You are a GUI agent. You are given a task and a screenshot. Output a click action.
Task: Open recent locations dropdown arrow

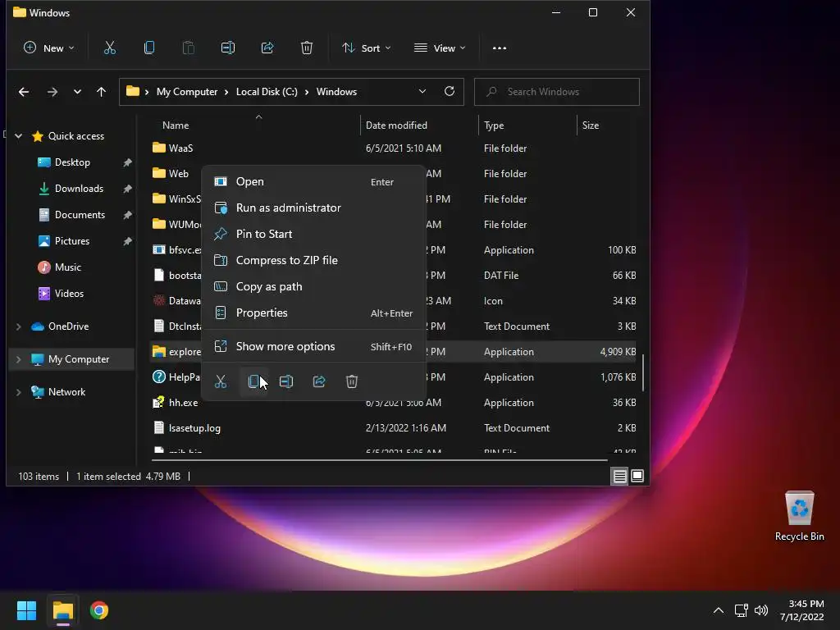tap(77, 92)
